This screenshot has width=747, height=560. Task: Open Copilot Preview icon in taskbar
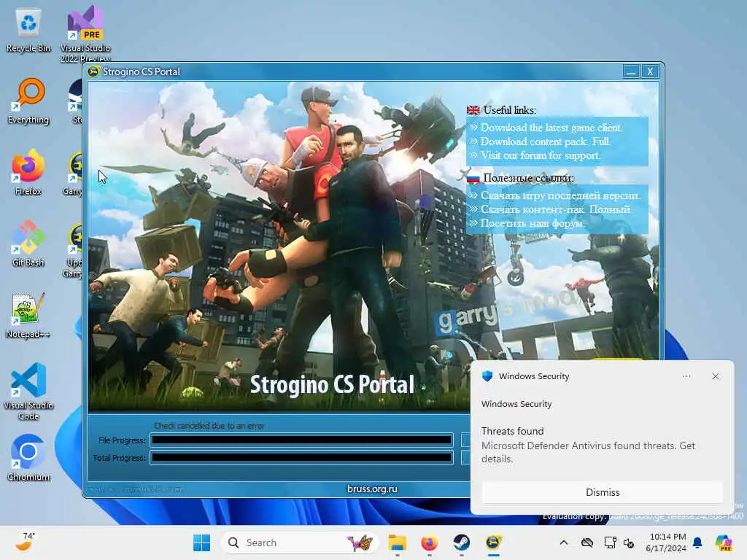[724, 542]
